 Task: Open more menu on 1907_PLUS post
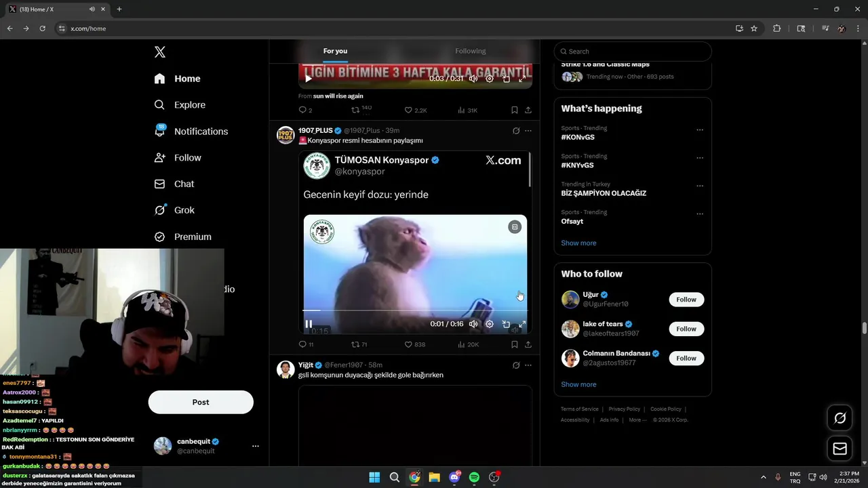click(528, 131)
